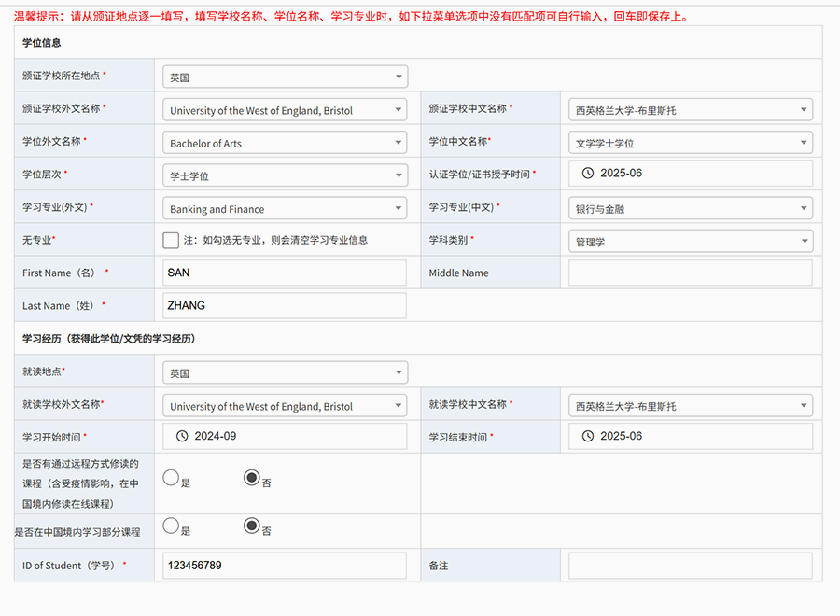Screen dimensions: 840x616
Task: Click the empty 备注 remarks field
Action: (x=691, y=566)
